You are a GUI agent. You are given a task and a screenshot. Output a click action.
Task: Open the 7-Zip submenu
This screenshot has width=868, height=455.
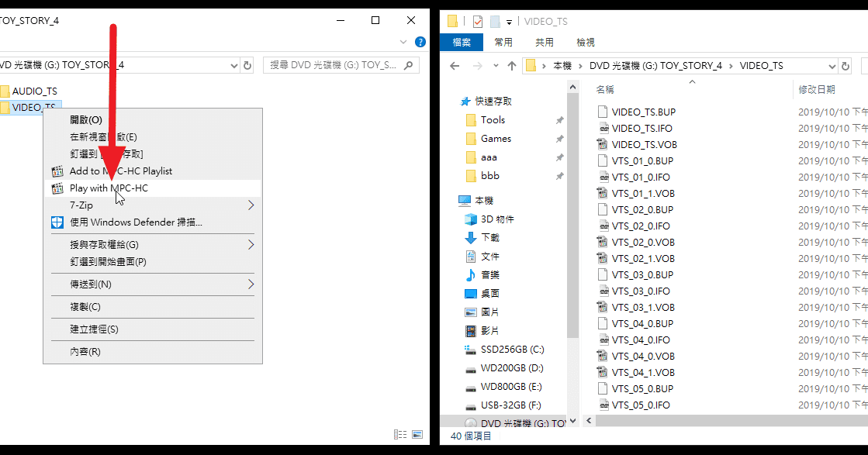(x=152, y=205)
